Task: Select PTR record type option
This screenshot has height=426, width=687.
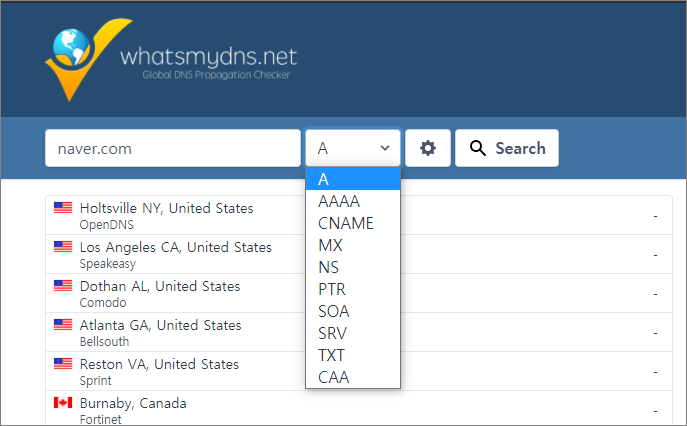Action: point(353,289)
